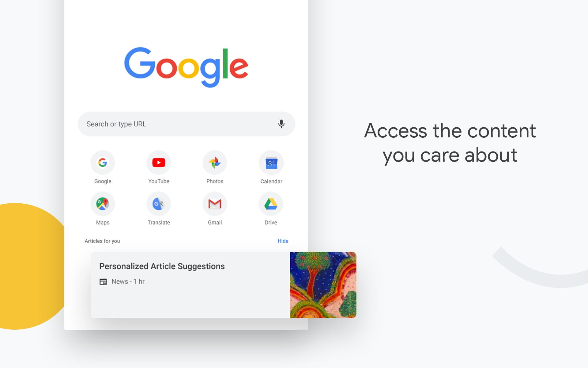
Task: Open Google Maps shortcut
Action: point(103,203)
